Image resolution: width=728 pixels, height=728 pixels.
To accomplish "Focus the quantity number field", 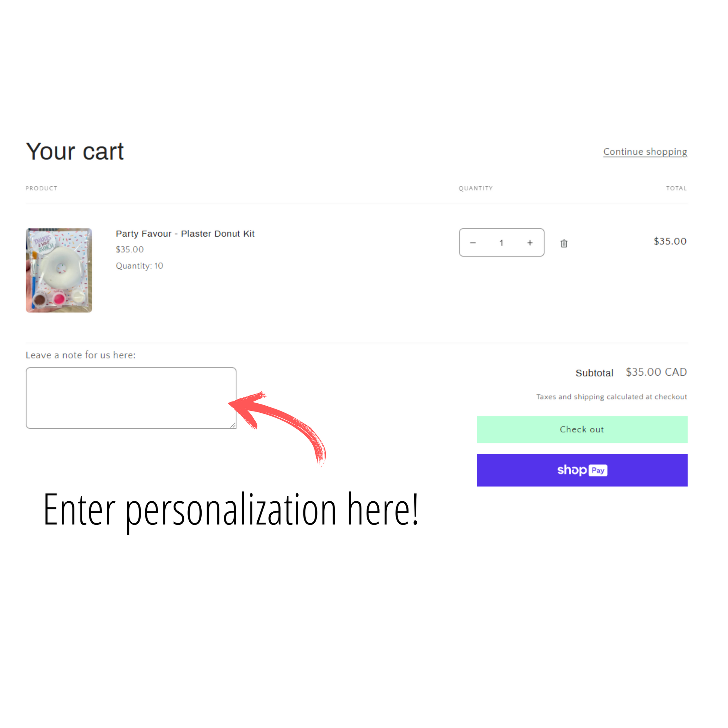I will tap(501, 243).
